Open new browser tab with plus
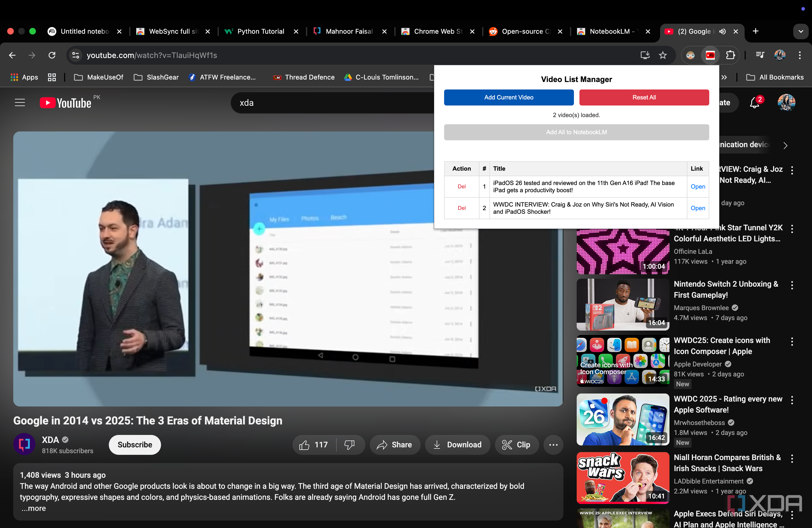The image size is (812, 528). click(x=756, y=31)
